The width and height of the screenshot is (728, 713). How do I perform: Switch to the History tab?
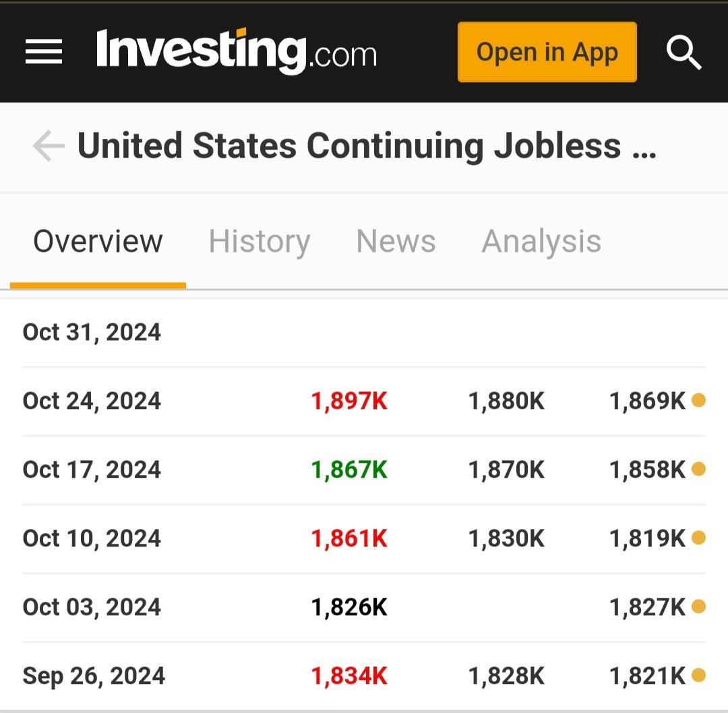tap(259, 241)
